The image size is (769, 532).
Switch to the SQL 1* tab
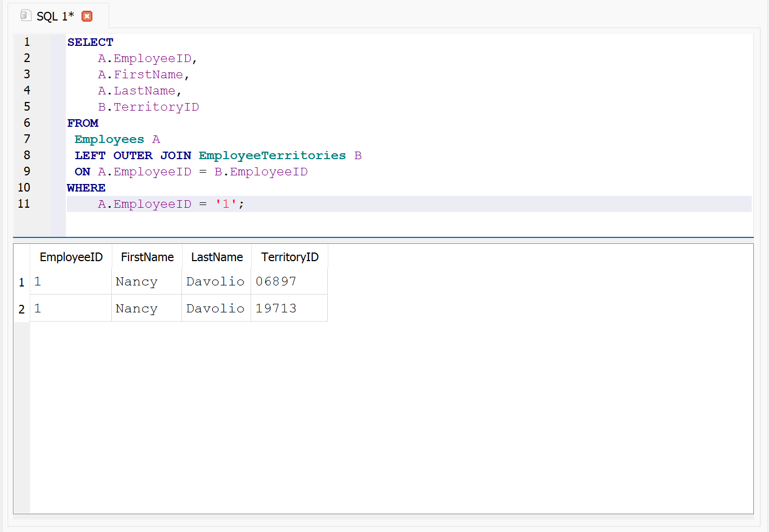[55, 16]
